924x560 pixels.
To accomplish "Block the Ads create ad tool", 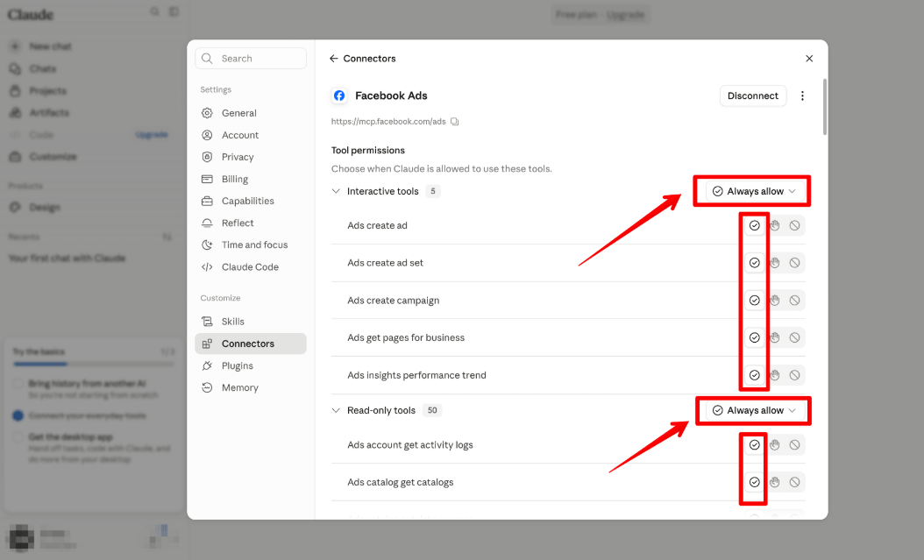I will coord(794,225).
